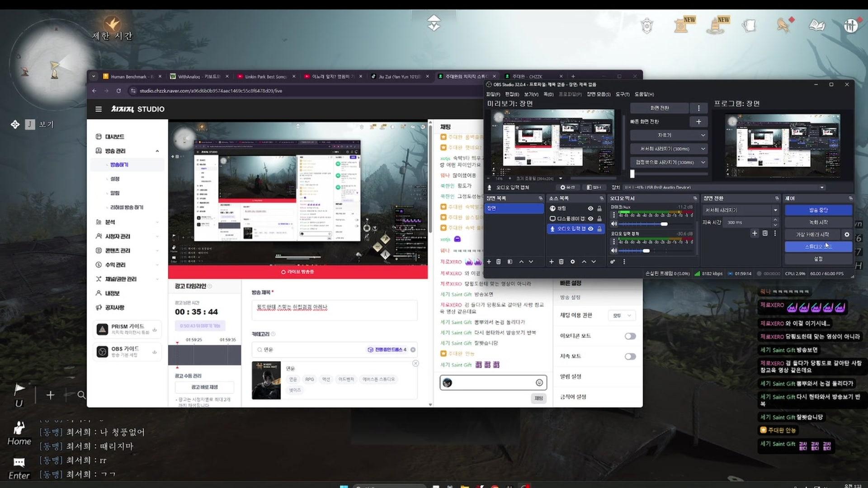Add quick transition with plus button

point(698,122)
